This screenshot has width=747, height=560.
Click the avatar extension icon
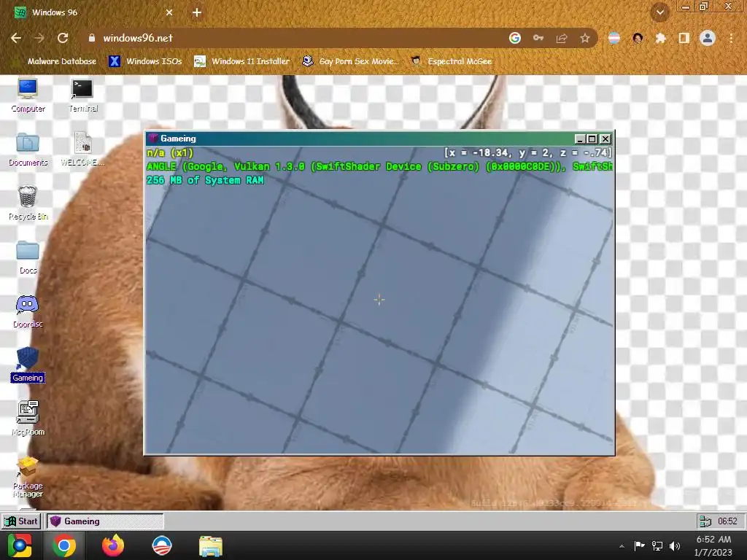(x=638, y=38)
